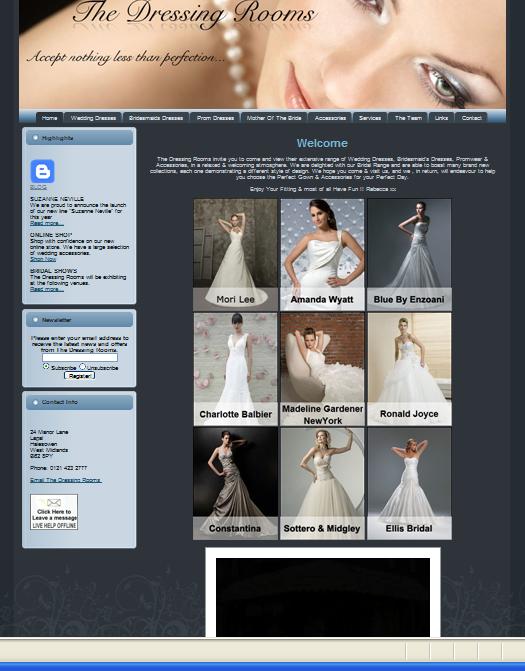Screen dimensions: 525x671
Task: Open the Amanda Wyatt collection thumbnail
Action: pyautogui.click(x=322, y=255)
